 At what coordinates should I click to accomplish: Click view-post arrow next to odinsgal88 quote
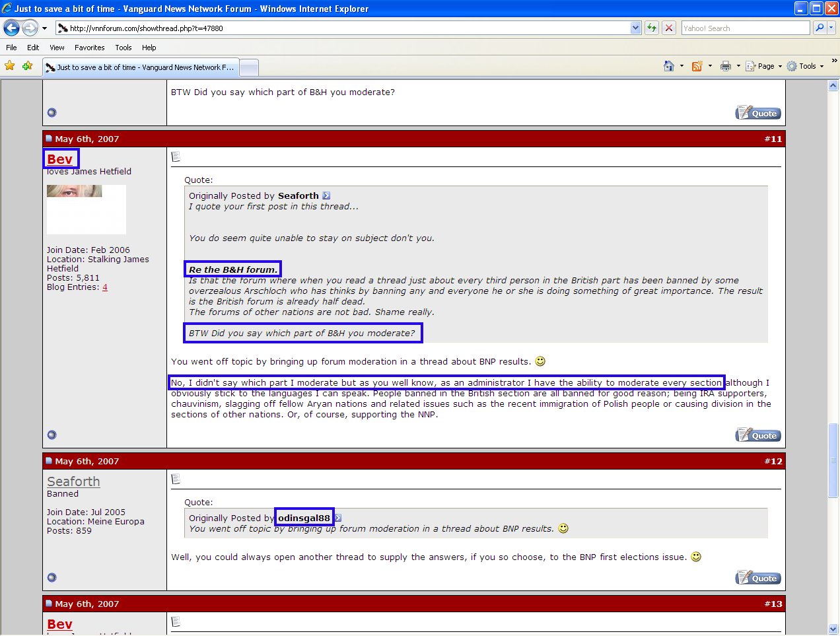click(337, 518)
